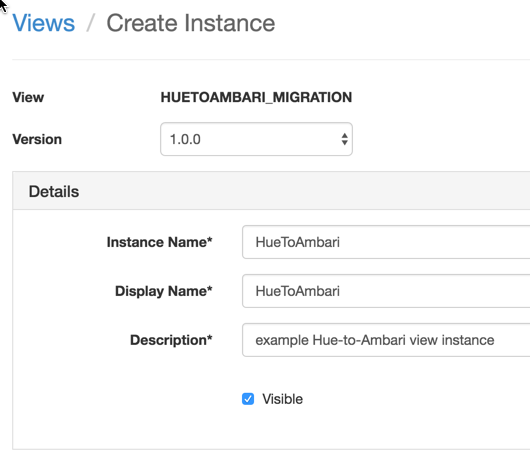Click the Version field label
530x456 pixels.
pyautogui.click(x=37, y=139)
